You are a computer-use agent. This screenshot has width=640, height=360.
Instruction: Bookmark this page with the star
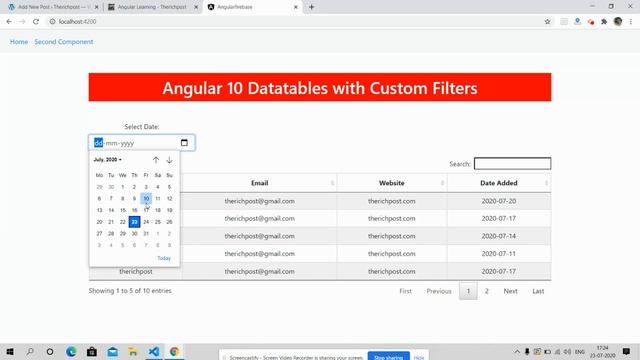pos(547,22)
